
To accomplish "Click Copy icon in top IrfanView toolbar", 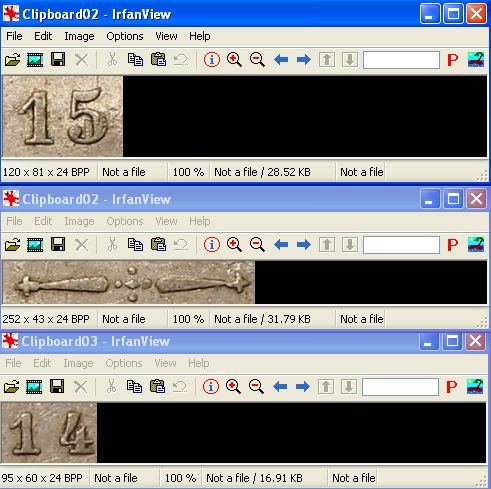I will click(x=135, y=60).
